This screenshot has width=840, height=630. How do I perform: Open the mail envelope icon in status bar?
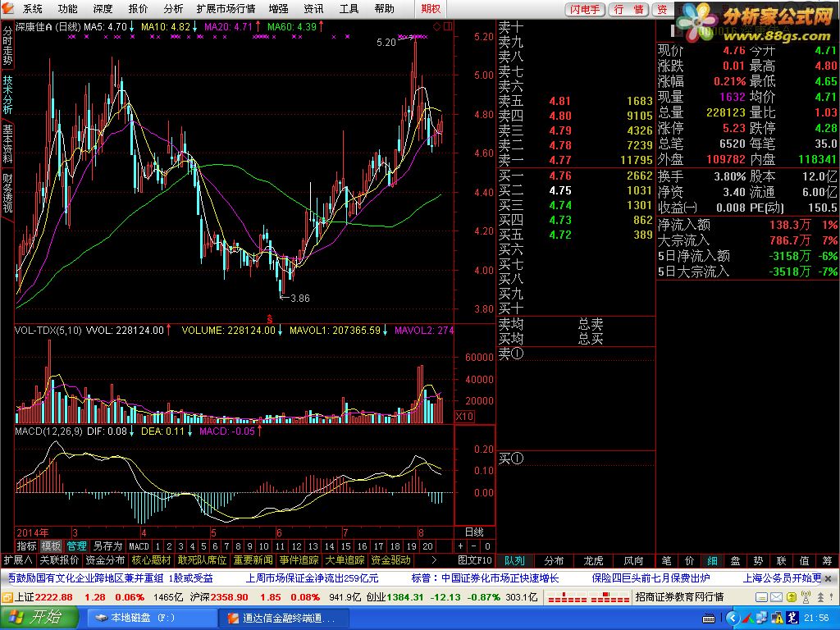tap(777, 597)
